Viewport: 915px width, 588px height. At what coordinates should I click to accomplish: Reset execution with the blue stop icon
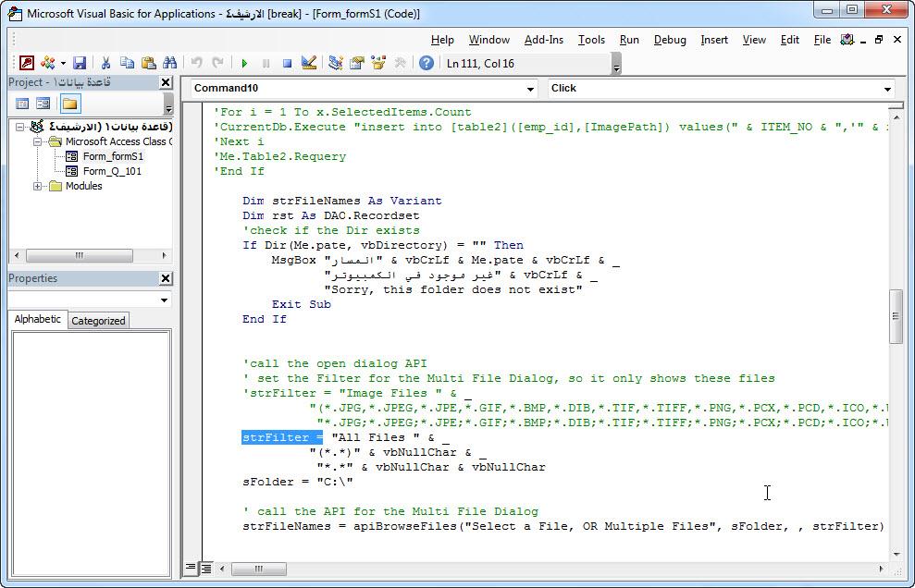click(287, 63)
